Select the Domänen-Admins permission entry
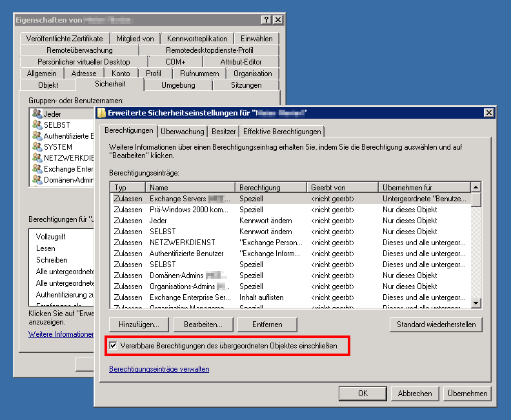 tap(292, 275)
